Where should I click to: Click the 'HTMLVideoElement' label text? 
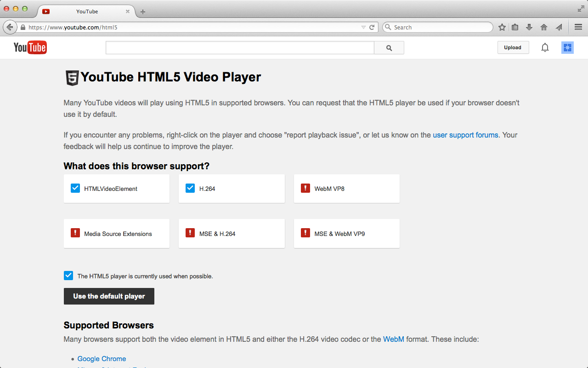[111, 189]
